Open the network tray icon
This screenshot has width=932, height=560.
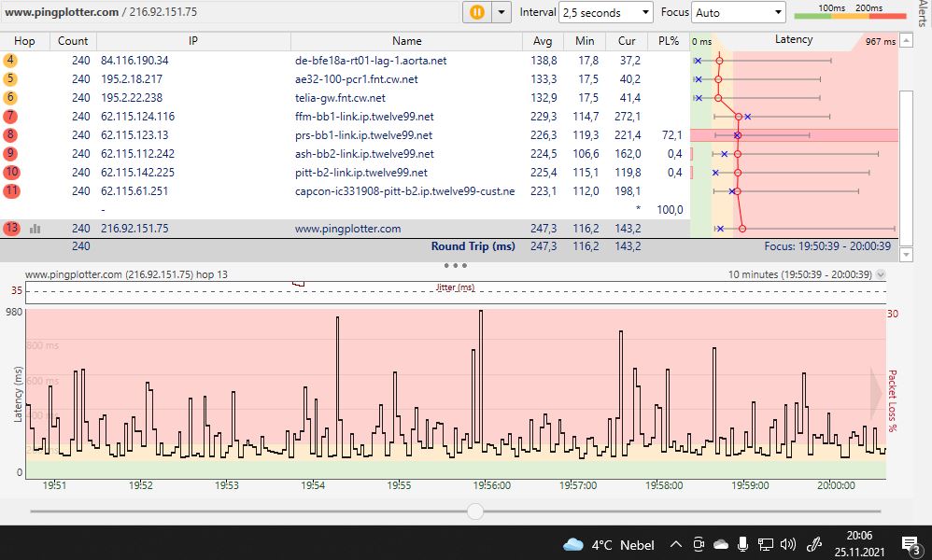pos(766,544)
